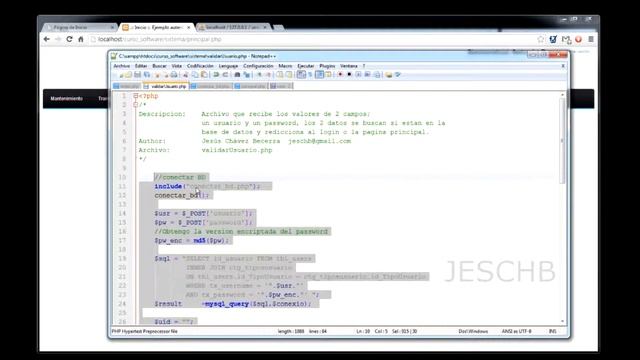Click the New file icon in Notepad++ toolbar
Viewport: 640px width, 360px height.
coord(122,75)
